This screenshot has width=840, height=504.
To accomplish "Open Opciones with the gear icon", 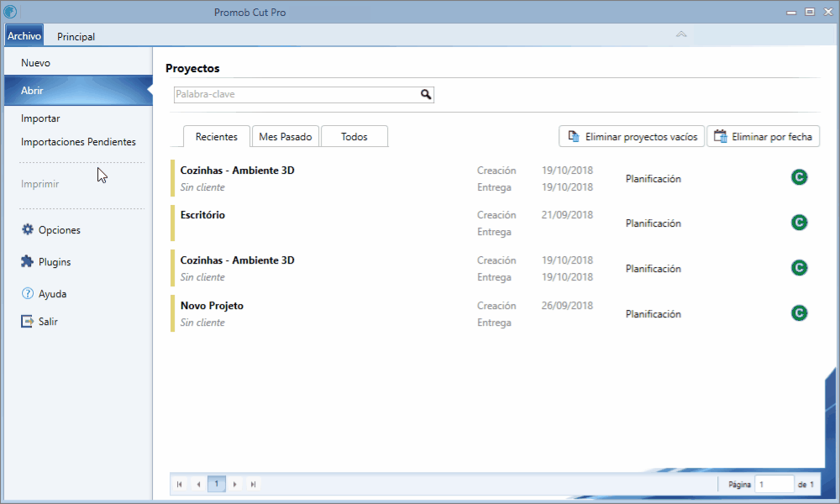I will point(28,230).
